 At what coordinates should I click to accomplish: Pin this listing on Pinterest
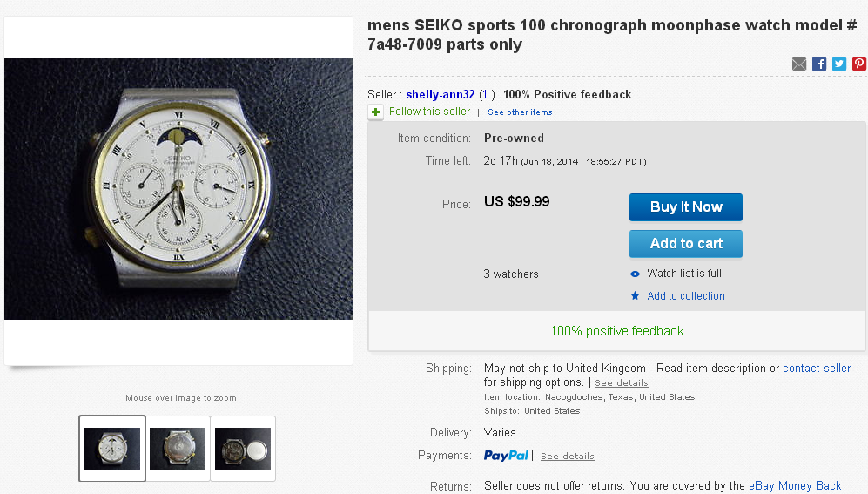point(859,64)
